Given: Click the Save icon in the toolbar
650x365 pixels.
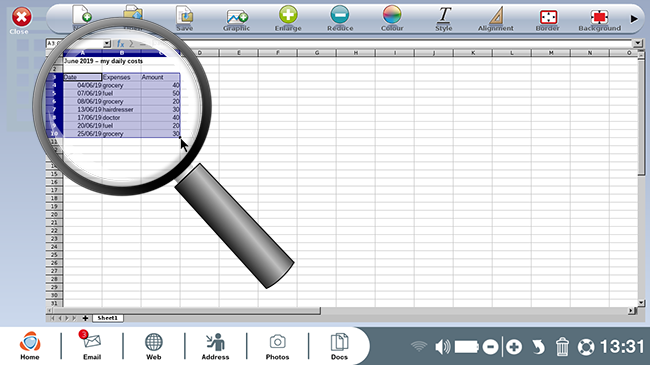Looking at the screenshot, I should pos(184,18).
